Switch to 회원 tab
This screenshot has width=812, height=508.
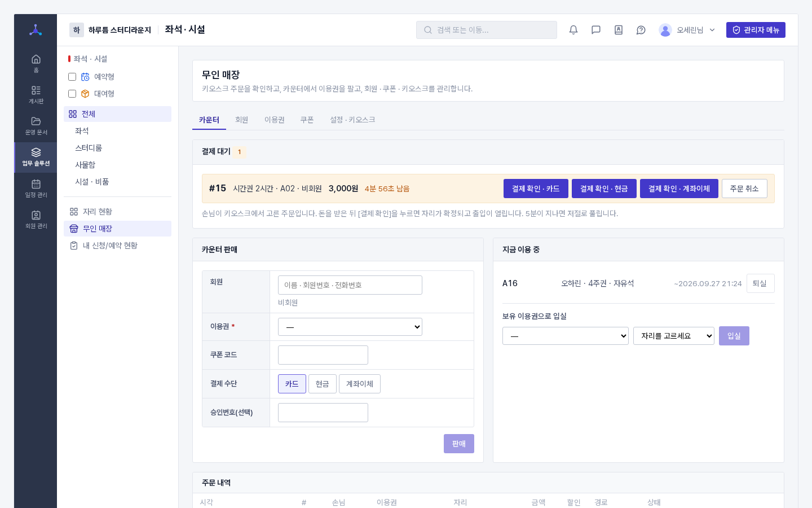coord(242,120)
